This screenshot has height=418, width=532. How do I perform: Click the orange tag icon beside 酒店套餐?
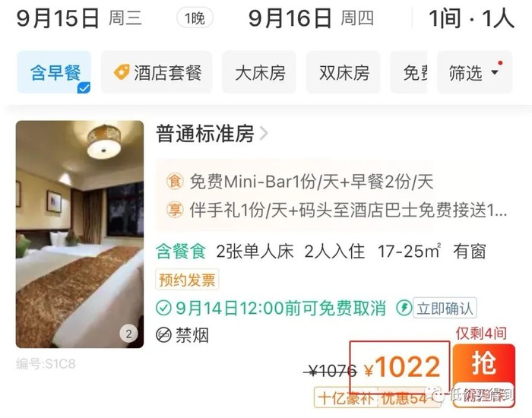(x=121, y=72)
